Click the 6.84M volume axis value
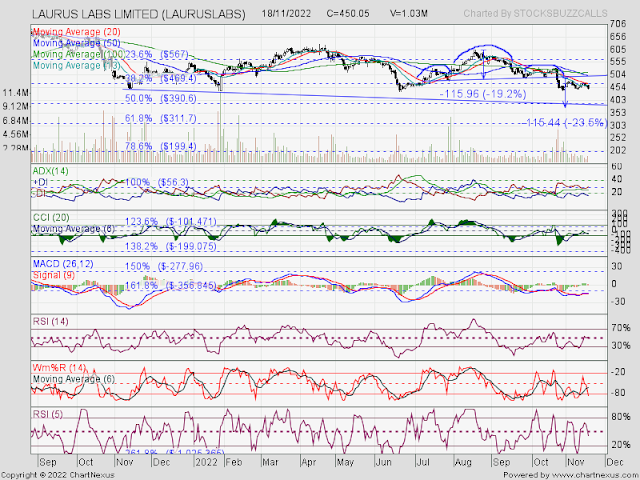This screenshot has height=480, width=640. tap(16, 121)
